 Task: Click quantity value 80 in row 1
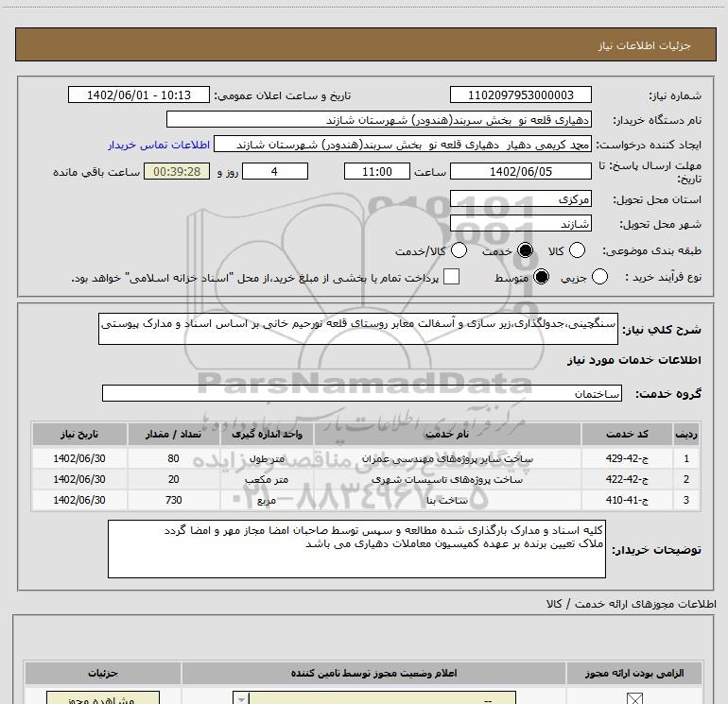click(173, 458)
